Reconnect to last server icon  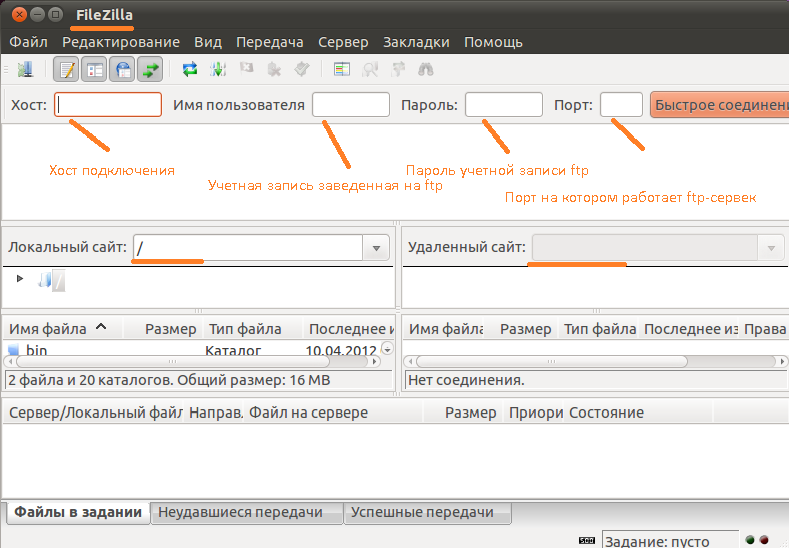[x=302, y=70]
